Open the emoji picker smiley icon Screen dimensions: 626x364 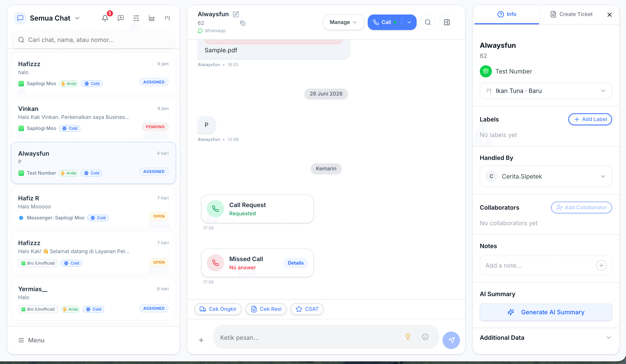(x=425, y=337)
